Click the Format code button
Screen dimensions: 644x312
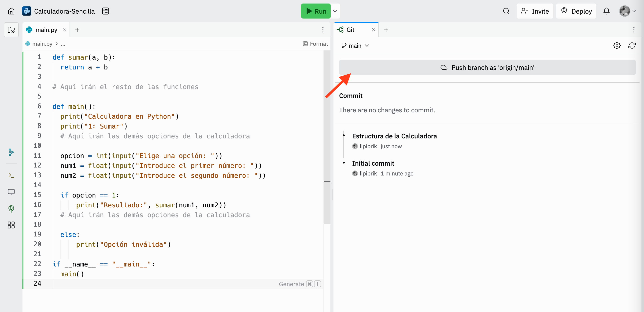coord(315,44)
